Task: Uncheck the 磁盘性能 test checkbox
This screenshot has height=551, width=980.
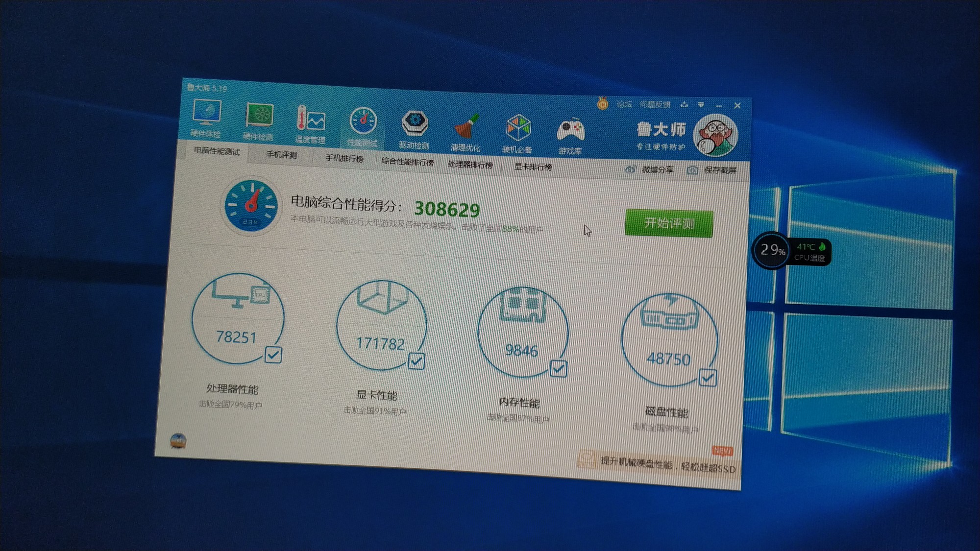Action: [x=708, y=377]
